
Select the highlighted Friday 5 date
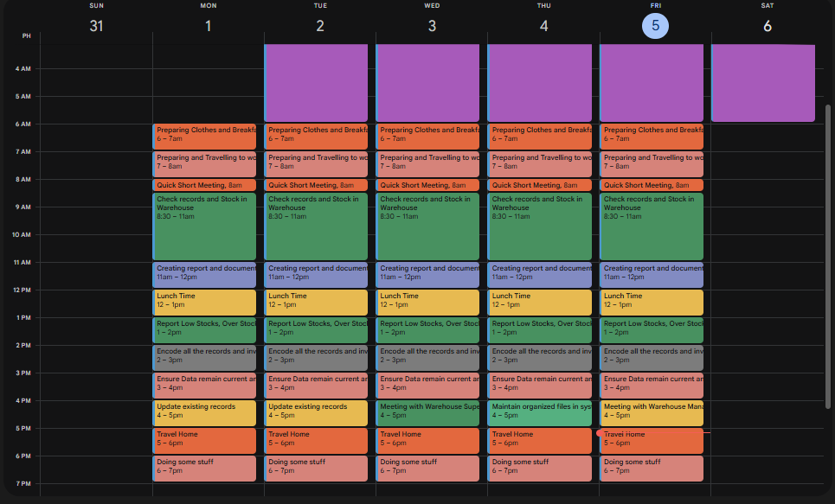tap(656, 26)
